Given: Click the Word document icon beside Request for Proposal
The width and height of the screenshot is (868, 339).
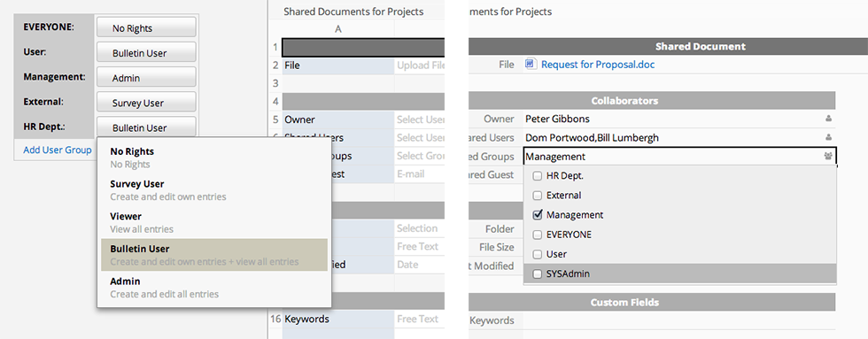Looking at the screenshot, I should pyautogui.click(x=530, y=64).
